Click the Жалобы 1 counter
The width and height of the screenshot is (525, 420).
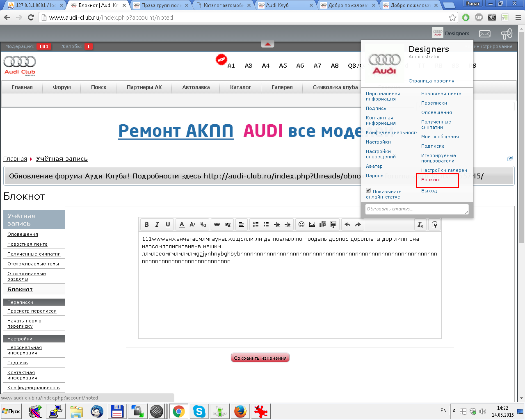coord(76,46)
